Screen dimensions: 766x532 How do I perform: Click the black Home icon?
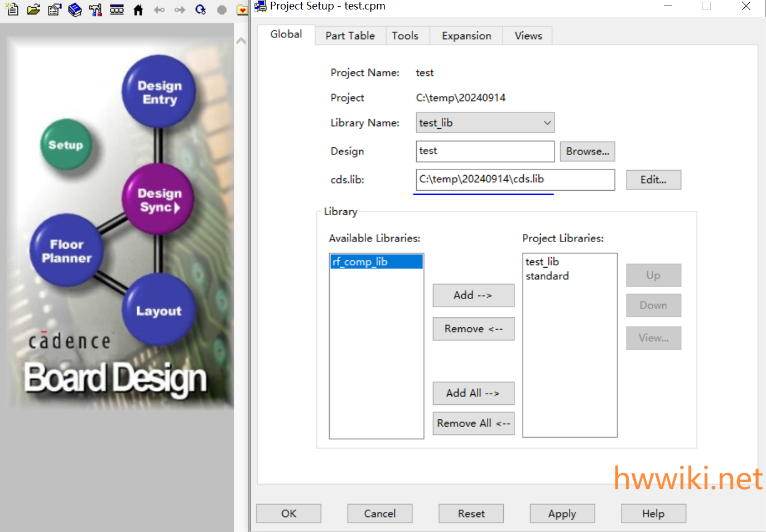[x=138, y=9]
